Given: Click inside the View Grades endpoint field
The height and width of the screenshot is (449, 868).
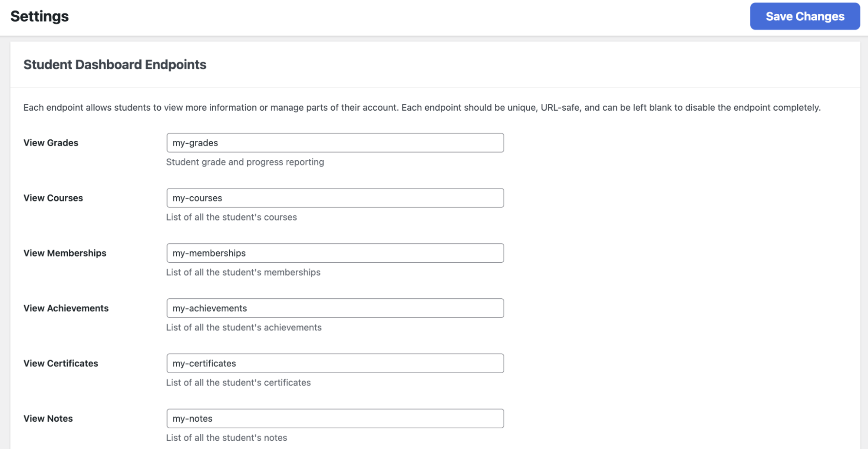Looking at the screenshot, I should click(334, 142).
